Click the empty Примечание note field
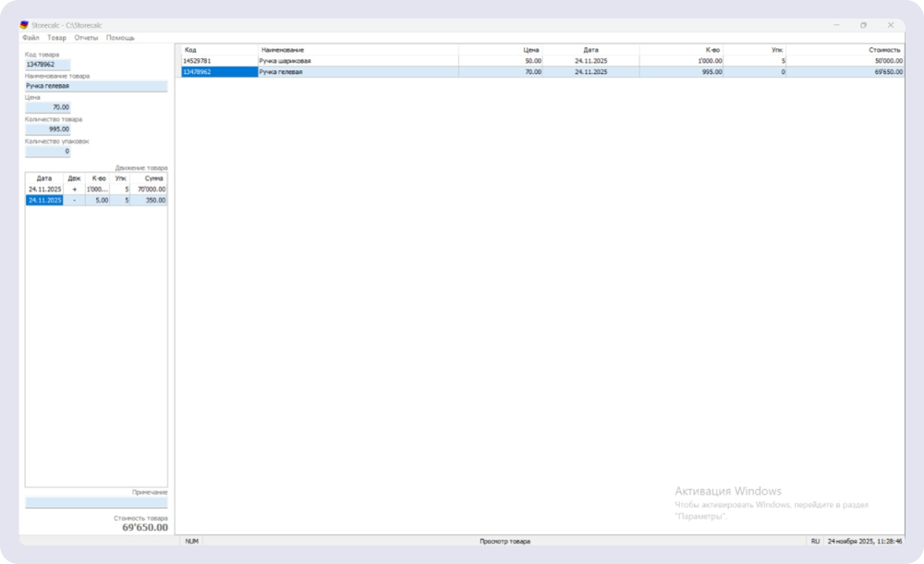Image resolution: width=924 pixels, height=564 pixels. coord(96,503)
